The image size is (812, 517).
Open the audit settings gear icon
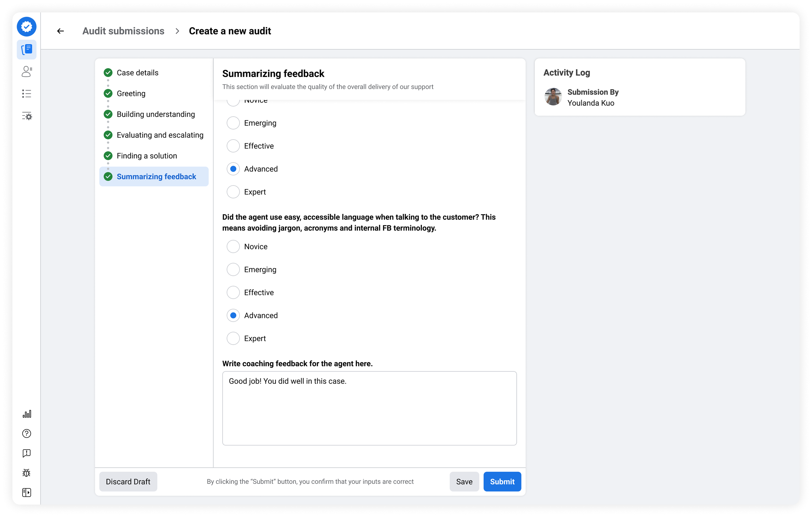pyautogui.click(x=27, y=116)
